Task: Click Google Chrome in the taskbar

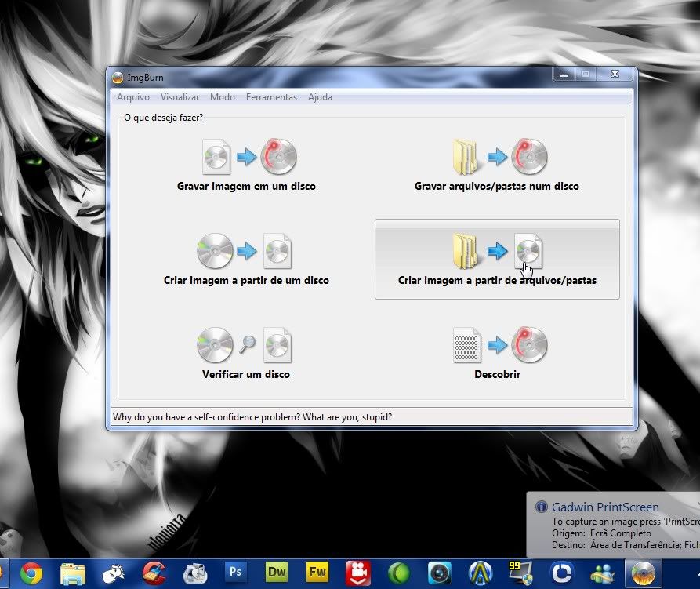Action: pyautogui.click(x=32, y=572)
